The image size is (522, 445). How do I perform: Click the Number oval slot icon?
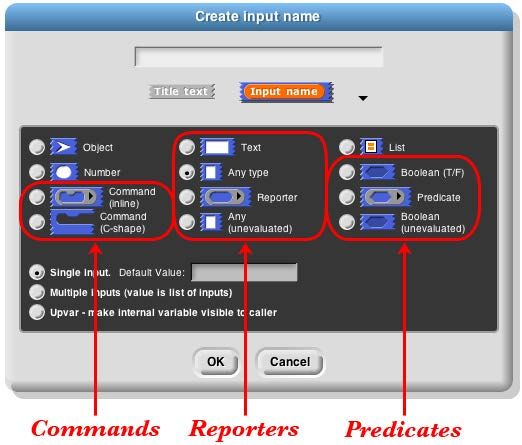pyautogui.click(x=64, y=172)
